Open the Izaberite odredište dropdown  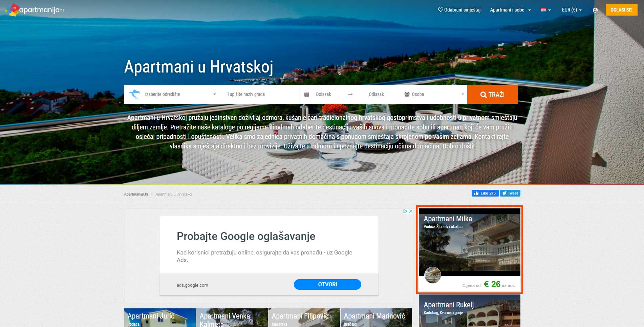[179, 94]
